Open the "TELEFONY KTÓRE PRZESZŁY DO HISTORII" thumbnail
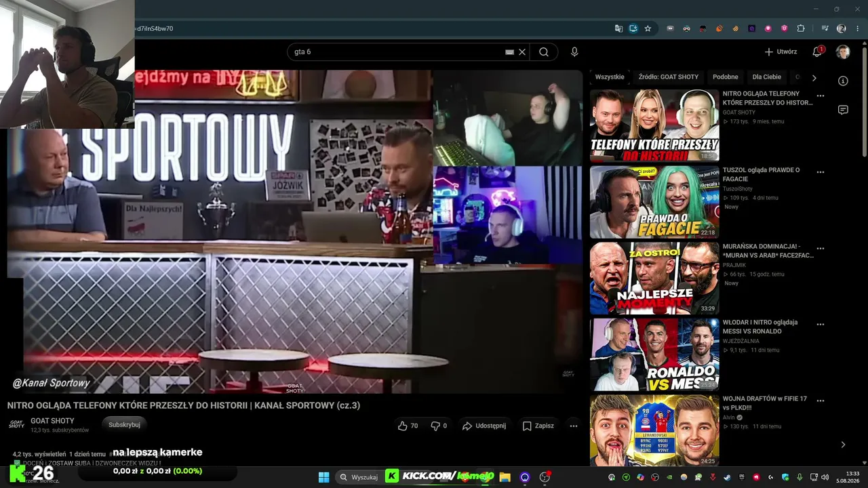 coord(654,125)
